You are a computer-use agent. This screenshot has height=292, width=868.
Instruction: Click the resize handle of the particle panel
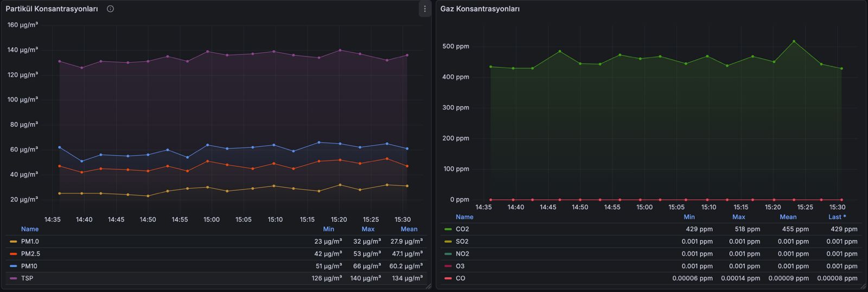coord(429,286)
